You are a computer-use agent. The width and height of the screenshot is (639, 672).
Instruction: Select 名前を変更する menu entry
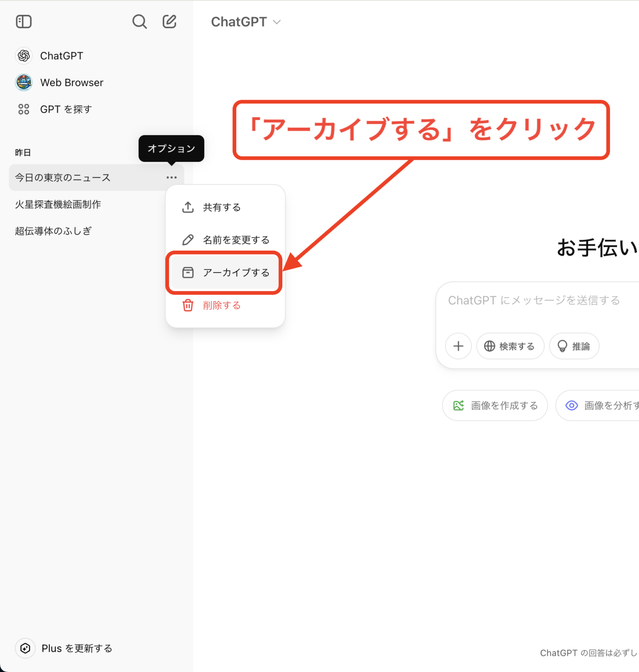(236, 240)
